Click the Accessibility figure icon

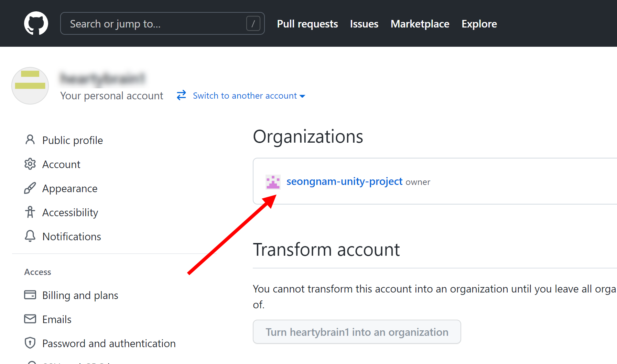point(30,212)
